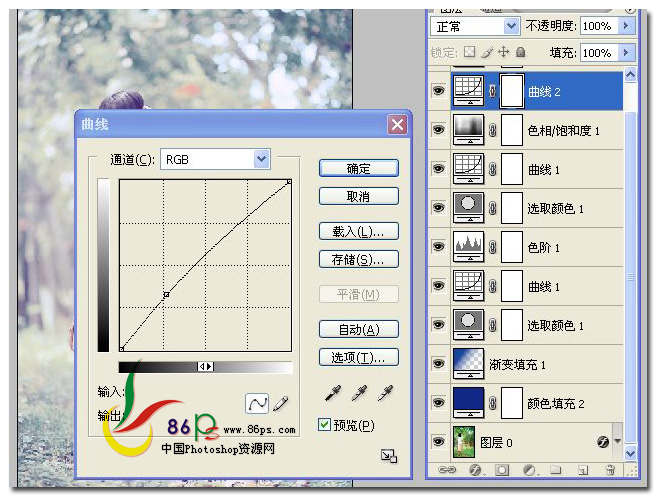Open new adjustment layer half-circle icon
Screen dimensions: 660x500
[530, 470]
